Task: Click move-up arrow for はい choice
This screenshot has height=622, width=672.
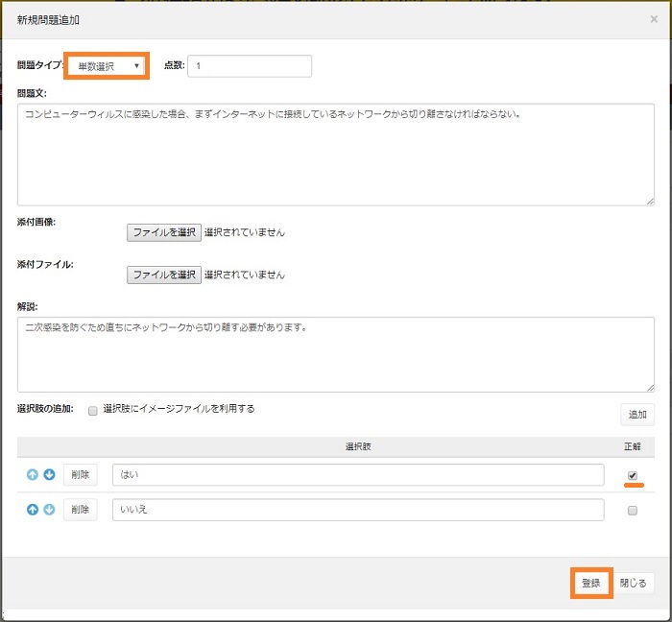Action: click(32, 475)
